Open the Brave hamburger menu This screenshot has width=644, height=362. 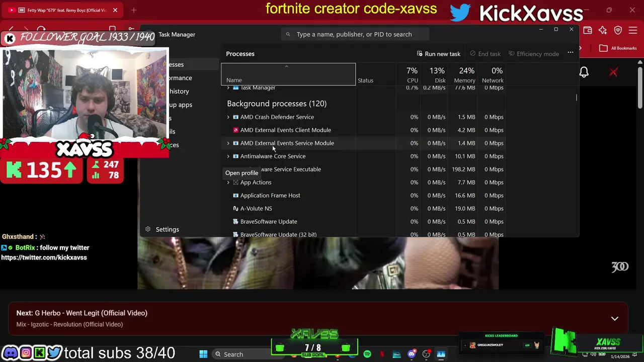coord(633,31)
